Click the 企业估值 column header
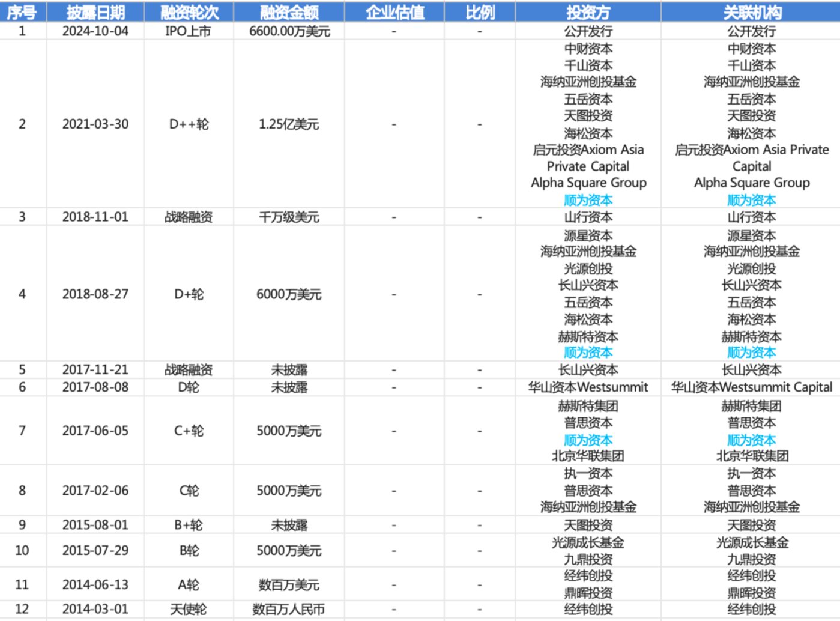Image resolution: width=840 pixels, height=621 pixels. (x=394, y=12)
